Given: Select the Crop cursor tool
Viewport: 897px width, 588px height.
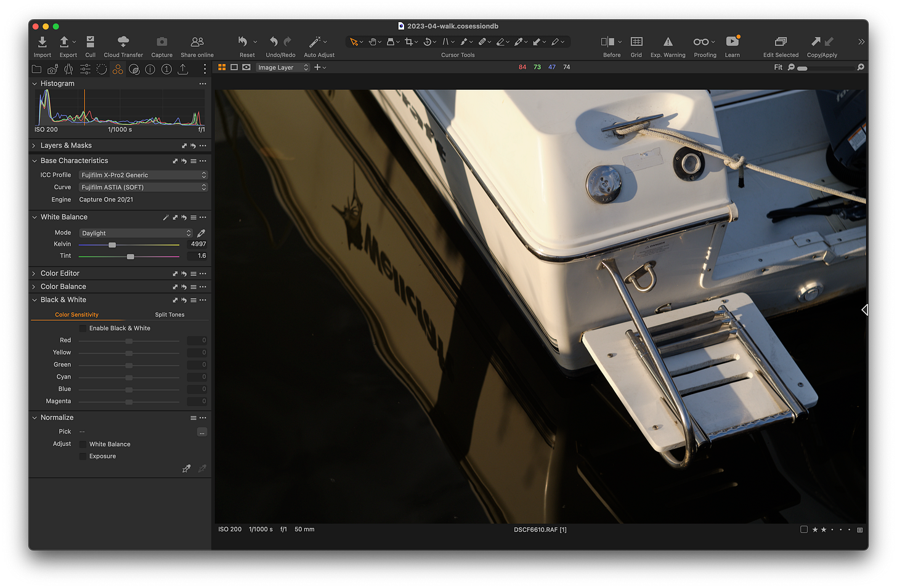Looking at the screenshot, I should point(410,41).
